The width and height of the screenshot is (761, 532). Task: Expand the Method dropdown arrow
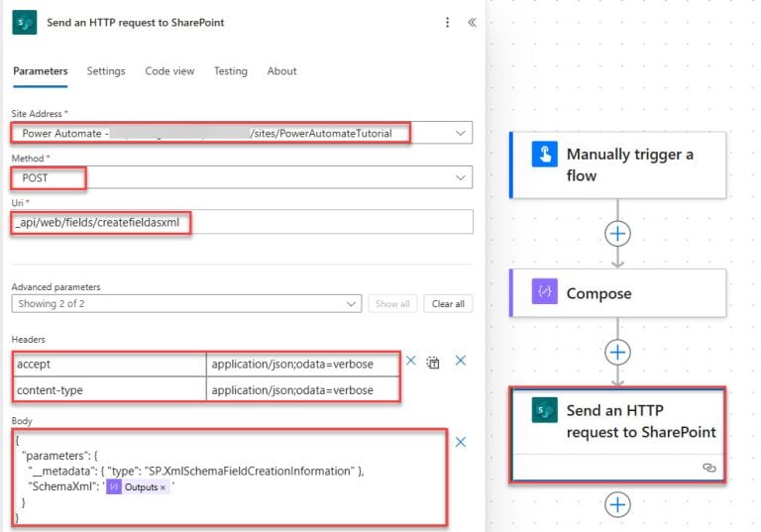click(x=460, y=177)
